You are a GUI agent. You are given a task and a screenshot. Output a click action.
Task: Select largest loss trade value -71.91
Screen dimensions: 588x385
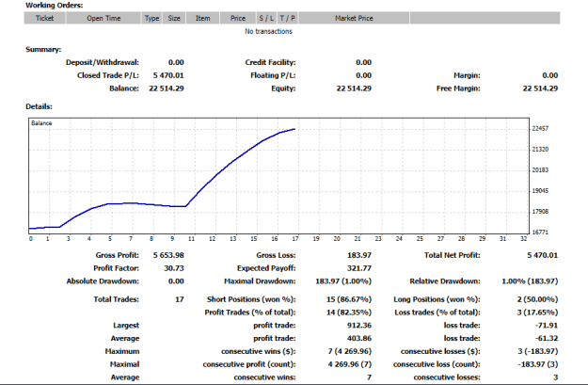(547, 326)
